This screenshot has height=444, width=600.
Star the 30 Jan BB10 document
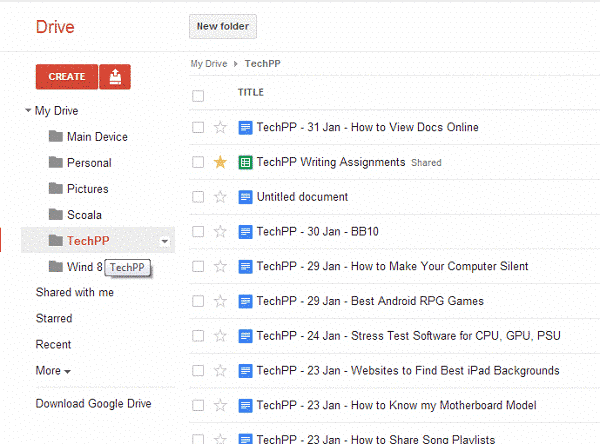coord(220,232)
